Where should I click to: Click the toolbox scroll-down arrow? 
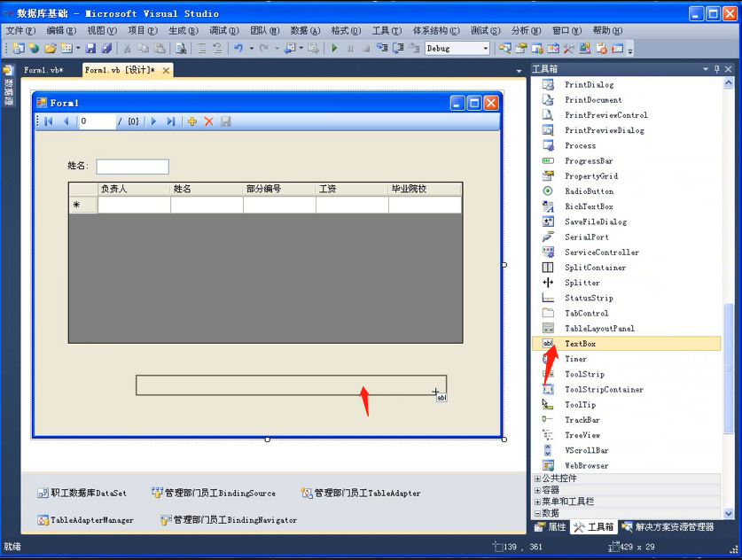pos(729,513)
